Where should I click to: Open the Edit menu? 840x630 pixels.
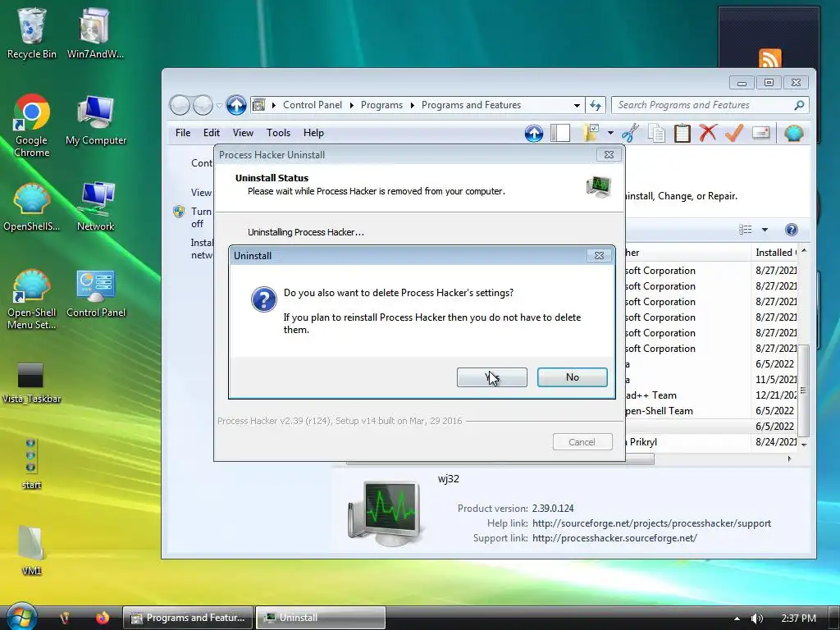pyautogui.click(x=211, y=133)
